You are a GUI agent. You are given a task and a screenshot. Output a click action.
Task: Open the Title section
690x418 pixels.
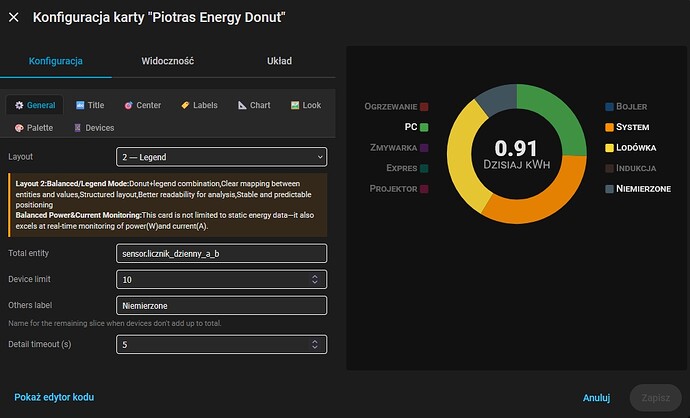click(x=90, y=105)
